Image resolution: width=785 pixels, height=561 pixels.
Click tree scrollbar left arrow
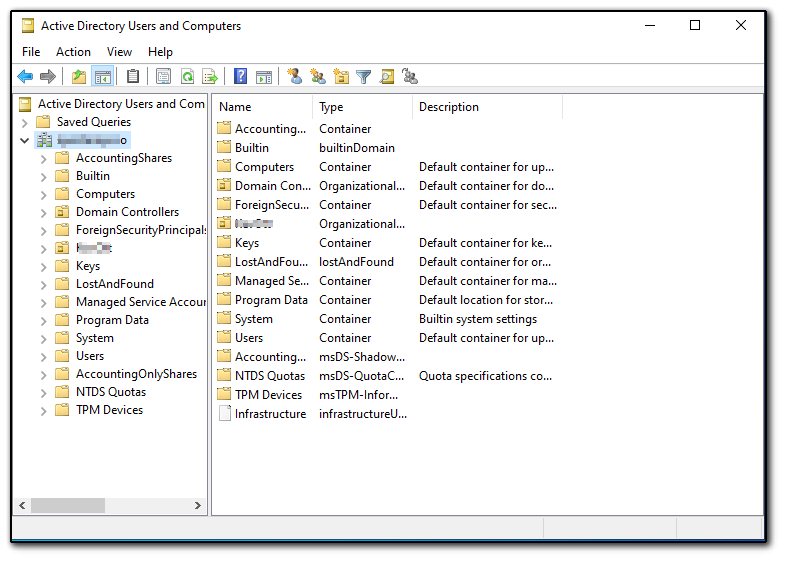tap(23, 505)
